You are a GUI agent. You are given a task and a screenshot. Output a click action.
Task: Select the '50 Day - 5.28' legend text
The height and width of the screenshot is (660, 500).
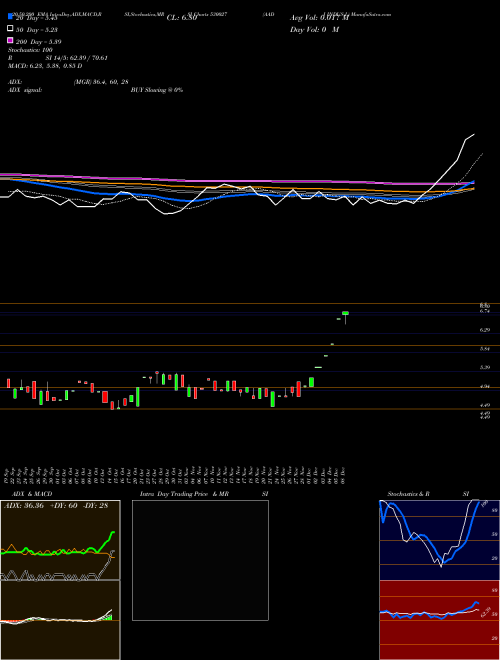[x=37, y=29]
